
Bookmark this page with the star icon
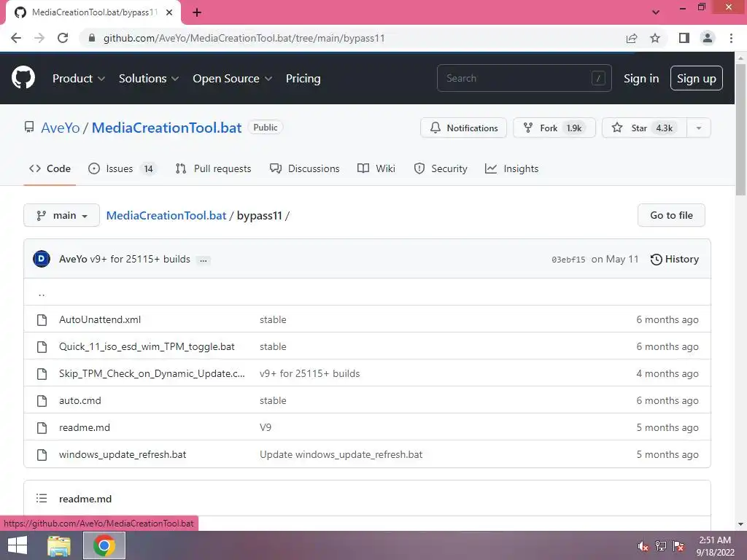point(655,38)
